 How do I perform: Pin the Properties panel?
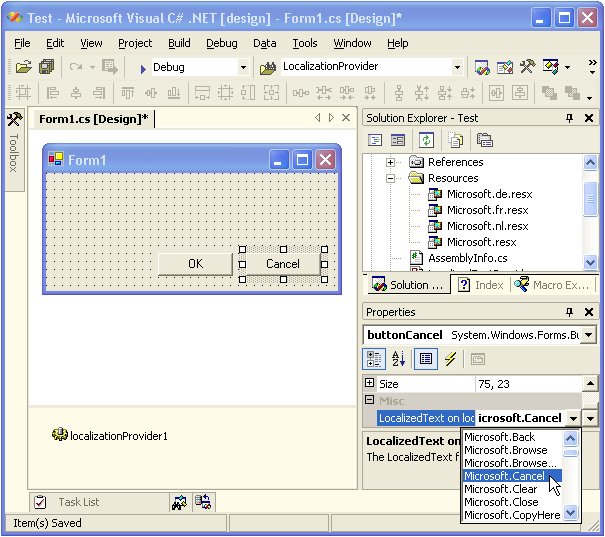coord(570,312)
